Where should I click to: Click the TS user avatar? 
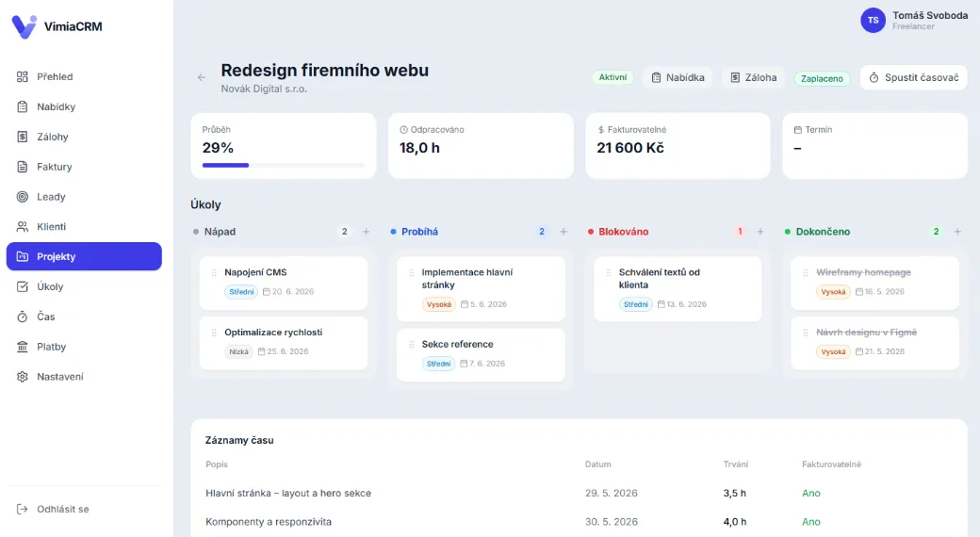coord(874,20)
